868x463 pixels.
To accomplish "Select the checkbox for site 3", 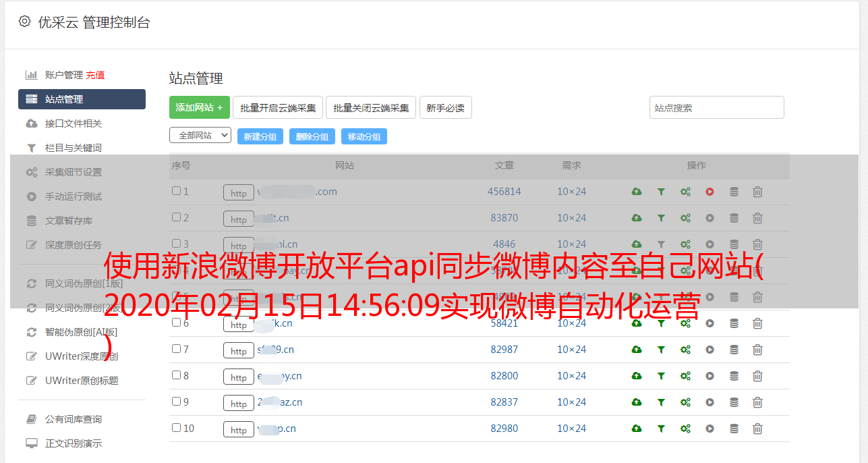I will click(176, 244).
